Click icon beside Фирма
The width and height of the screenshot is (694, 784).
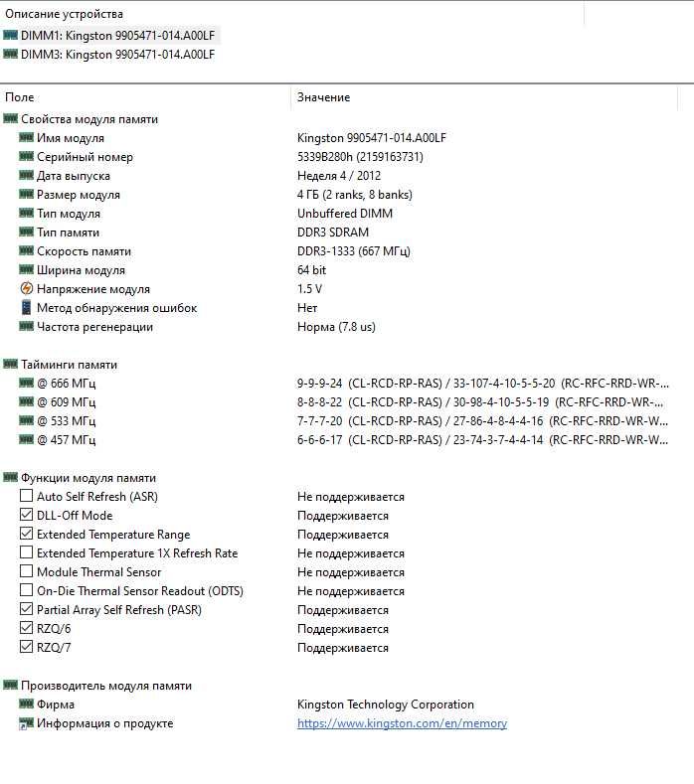(x=26, y=704)
